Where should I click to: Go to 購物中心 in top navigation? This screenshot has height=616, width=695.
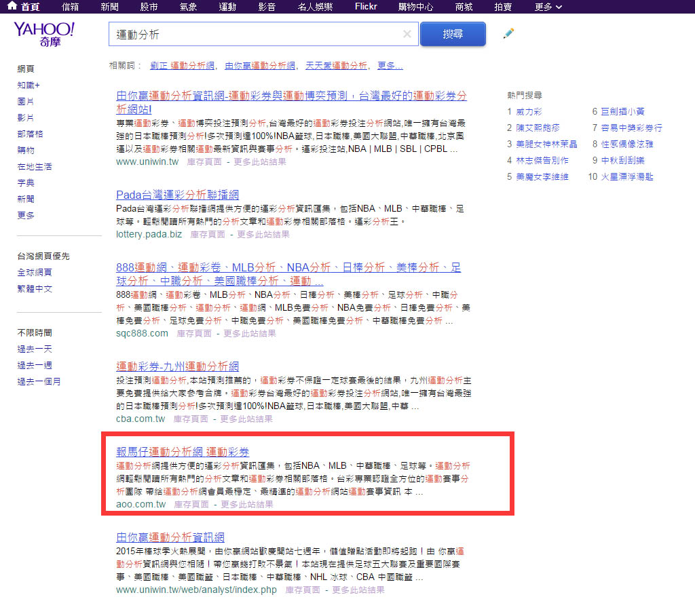(416, 7)
